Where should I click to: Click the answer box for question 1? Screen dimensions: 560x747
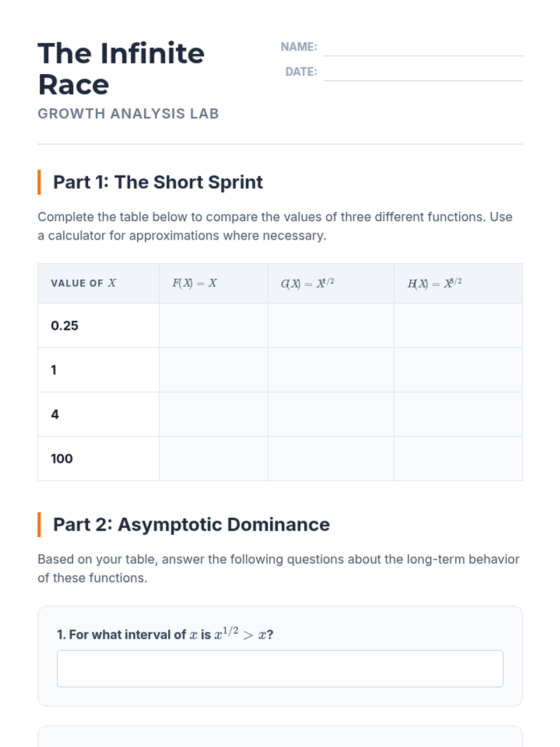click(x=280, y=669)
